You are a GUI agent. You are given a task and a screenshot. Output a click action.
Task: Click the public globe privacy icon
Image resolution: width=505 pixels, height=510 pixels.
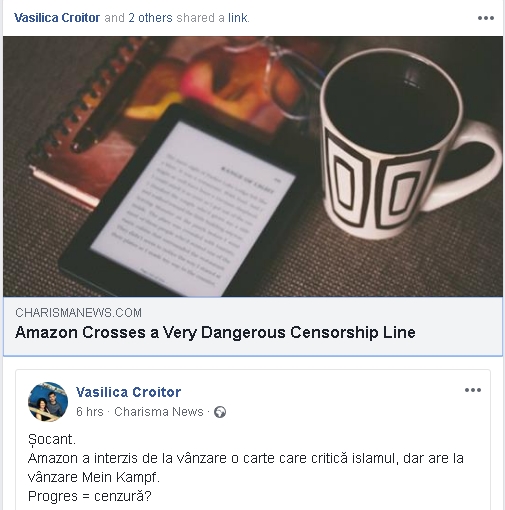point(220,412)
